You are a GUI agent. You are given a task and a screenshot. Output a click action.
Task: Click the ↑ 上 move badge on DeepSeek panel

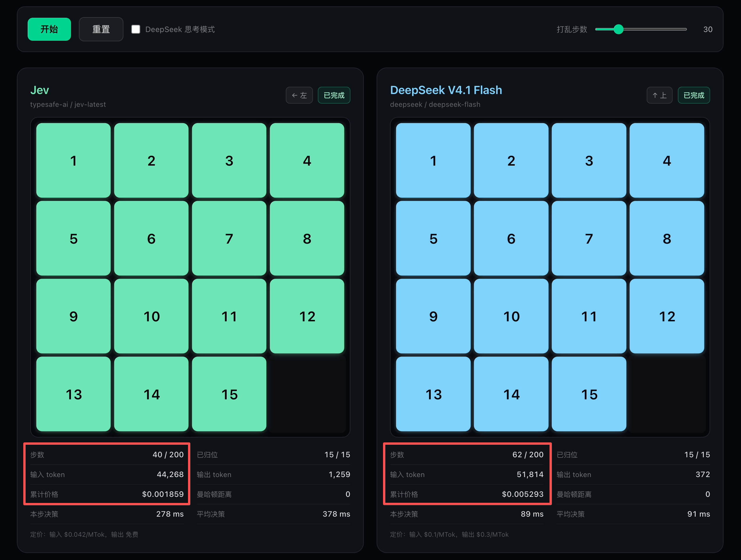pos(659,95)
